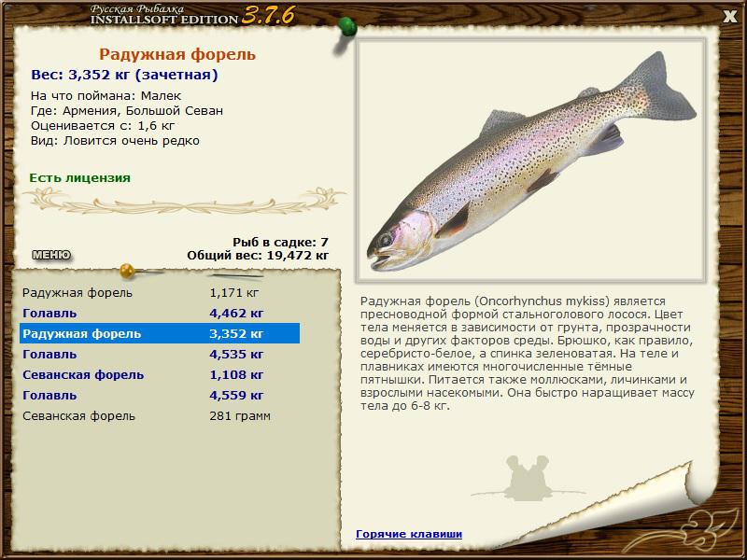Select Севанская форель 281 грамм row
The image size is (747, 560).
160,415
